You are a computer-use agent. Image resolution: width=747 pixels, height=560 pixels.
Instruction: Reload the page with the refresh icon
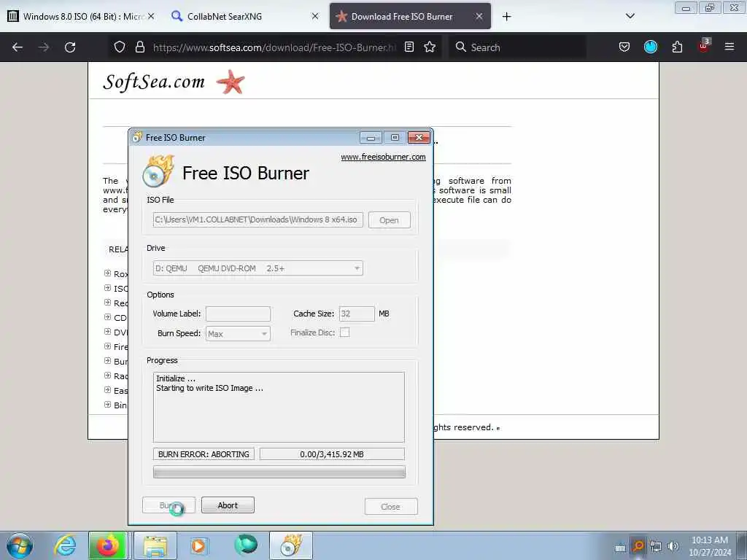(70, 47)
